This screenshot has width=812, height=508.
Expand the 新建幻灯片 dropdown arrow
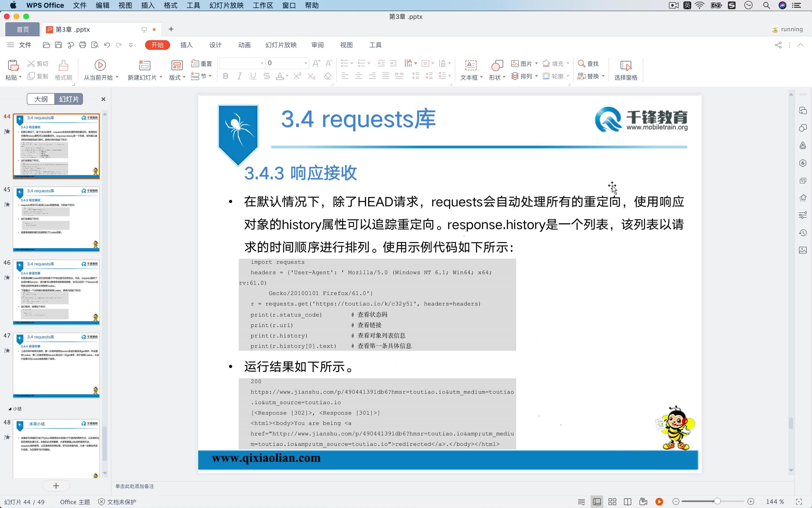(161, 77)
